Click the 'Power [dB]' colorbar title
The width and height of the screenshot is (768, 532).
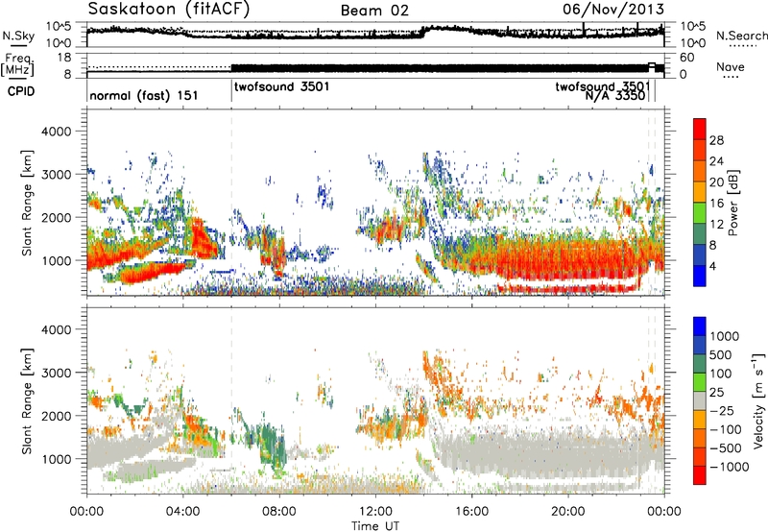[x=732, y=203]
